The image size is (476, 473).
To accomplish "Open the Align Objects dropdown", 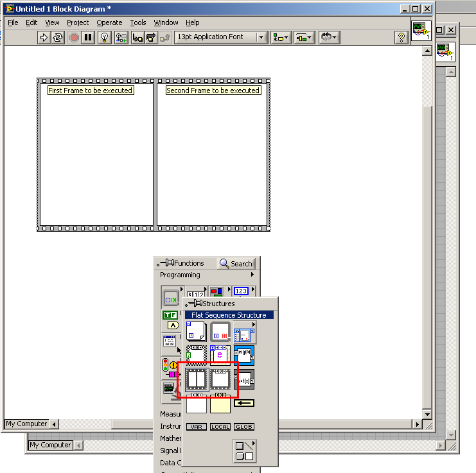I will click(281, 38).
